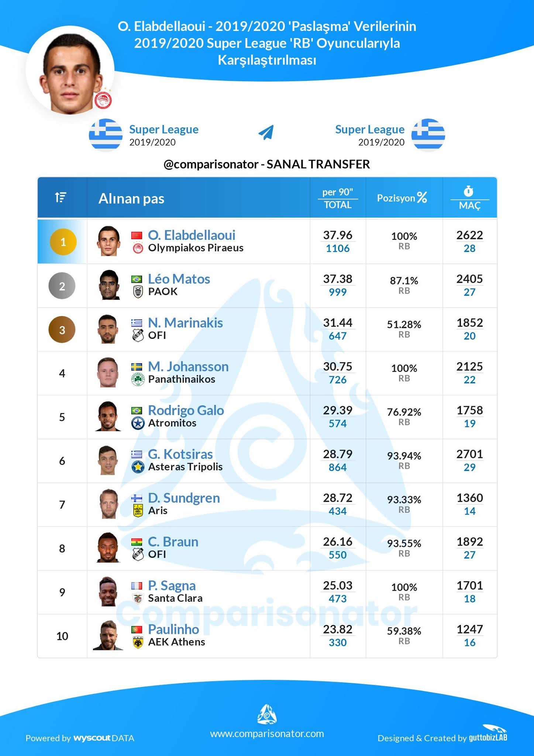This screenshot has height=756, width=534.
Task: Click the sort order icon in table header
Action: 61,197
